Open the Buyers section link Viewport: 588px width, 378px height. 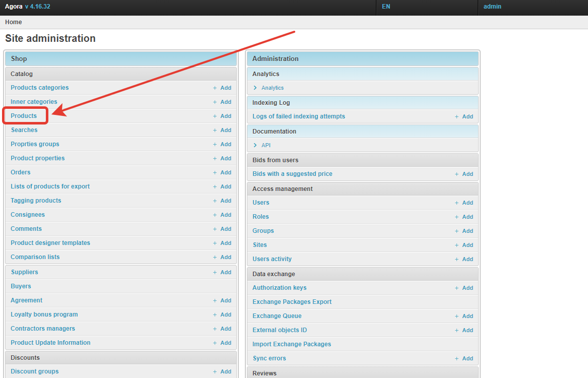(x=21, y=286)
